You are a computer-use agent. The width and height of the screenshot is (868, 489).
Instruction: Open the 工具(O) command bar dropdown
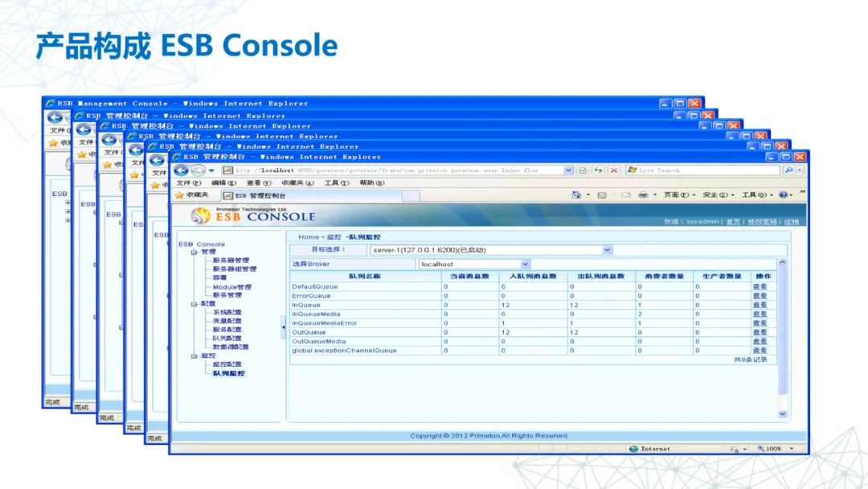[x=757, y=195]
